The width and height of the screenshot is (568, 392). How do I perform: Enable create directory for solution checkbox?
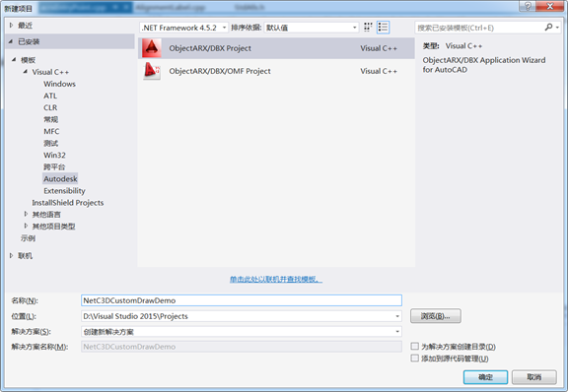[x=415, y=347]
